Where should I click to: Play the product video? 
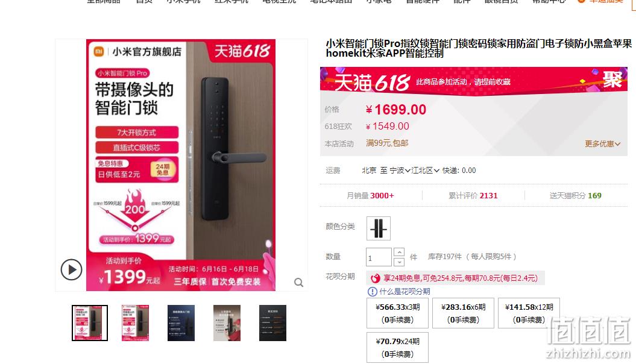pos(71,269)
